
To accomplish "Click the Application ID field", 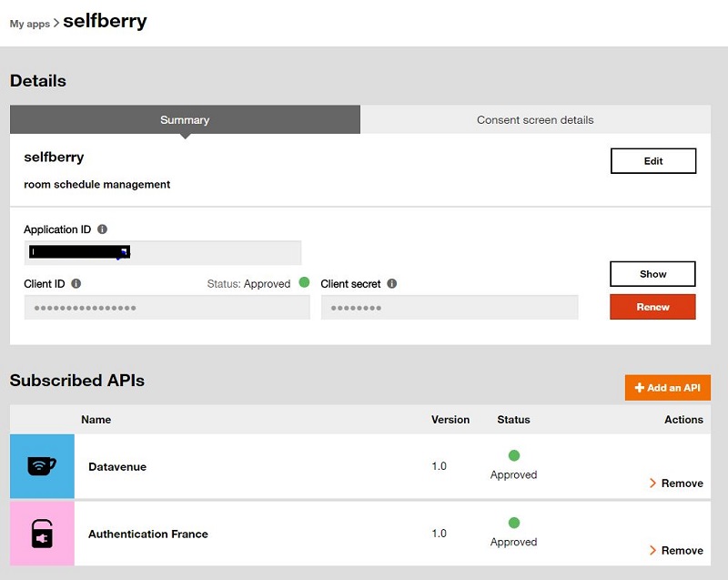I will pyautogui.click(x=163, y=252).
